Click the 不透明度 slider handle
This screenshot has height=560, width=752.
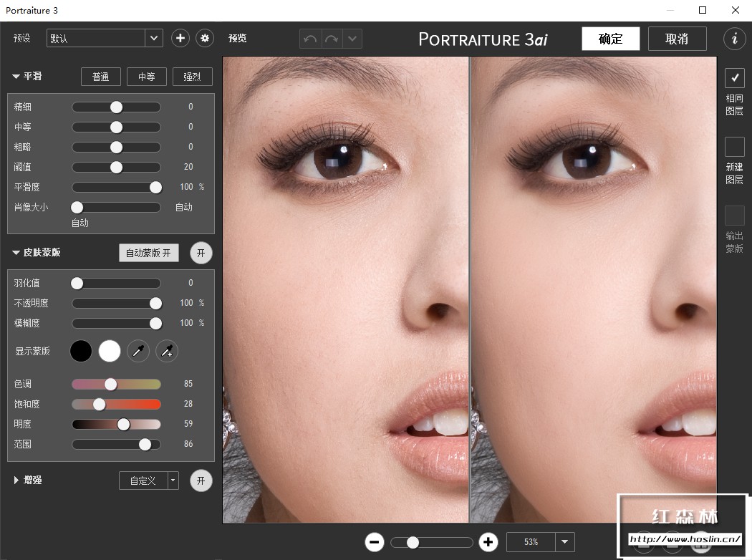(x=155, y=304)
